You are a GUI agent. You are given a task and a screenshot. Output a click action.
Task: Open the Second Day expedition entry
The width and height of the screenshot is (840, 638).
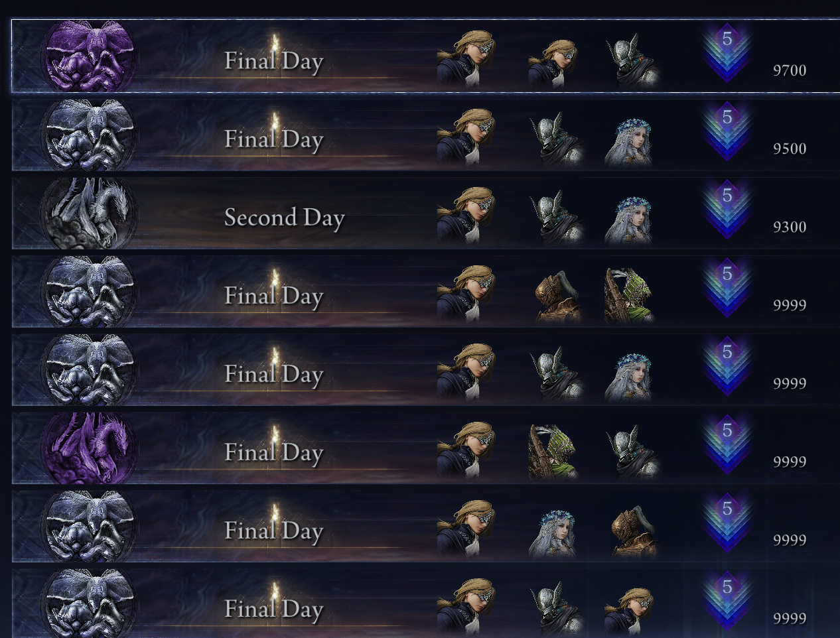click(x=425, y=213)
